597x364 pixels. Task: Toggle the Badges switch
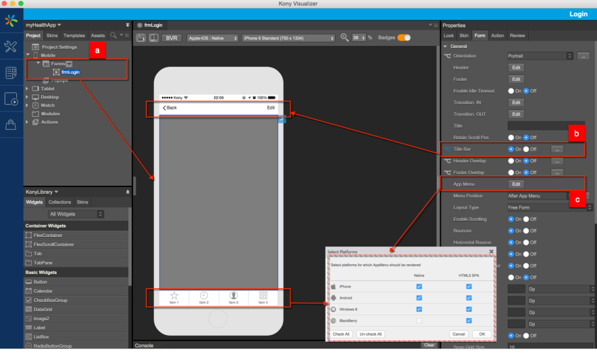[404, 37]
